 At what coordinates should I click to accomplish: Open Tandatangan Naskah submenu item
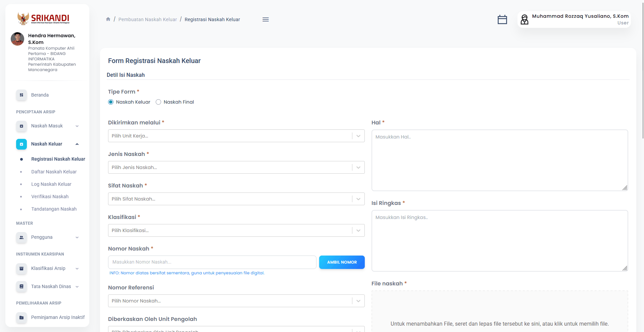pyautogui.click(x=54, y=209)
